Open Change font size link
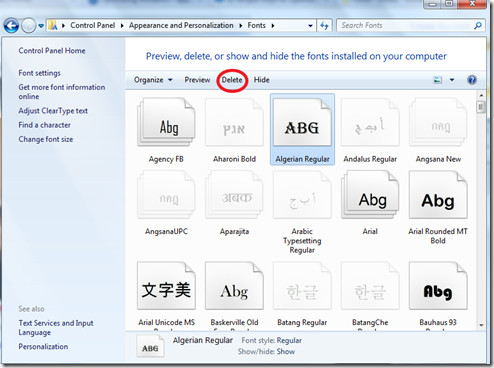 [x=46, y=139]
